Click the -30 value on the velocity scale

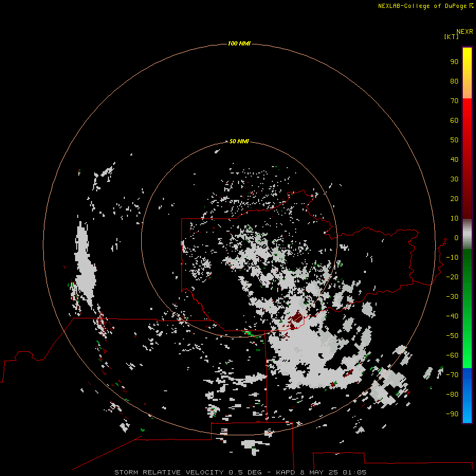(x=452, y=297)
